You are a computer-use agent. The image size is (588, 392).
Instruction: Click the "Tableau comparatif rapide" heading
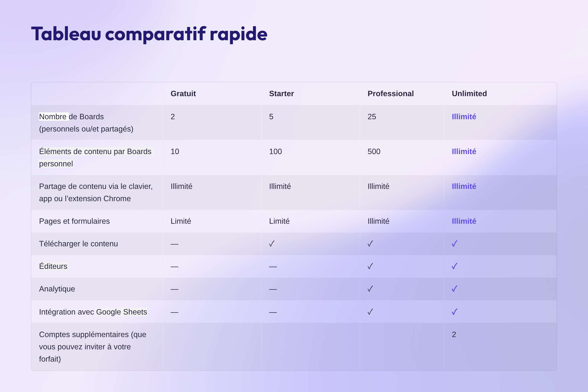coord(149,34)
